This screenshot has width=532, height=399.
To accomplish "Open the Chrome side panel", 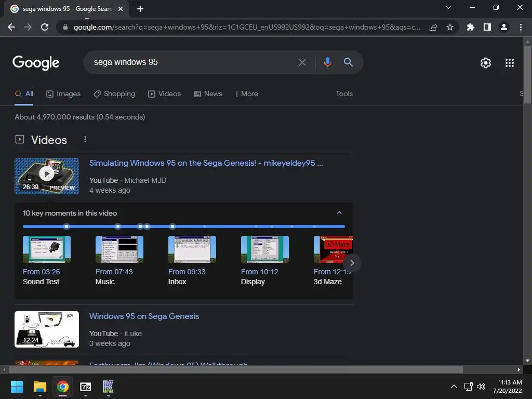I will [487, 27].
